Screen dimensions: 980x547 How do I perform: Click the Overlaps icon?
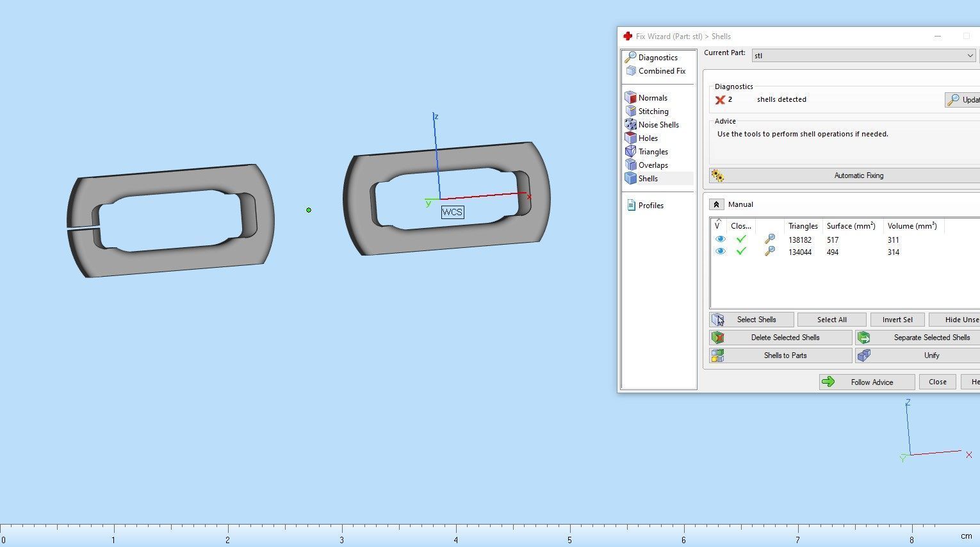pos(631,165)
